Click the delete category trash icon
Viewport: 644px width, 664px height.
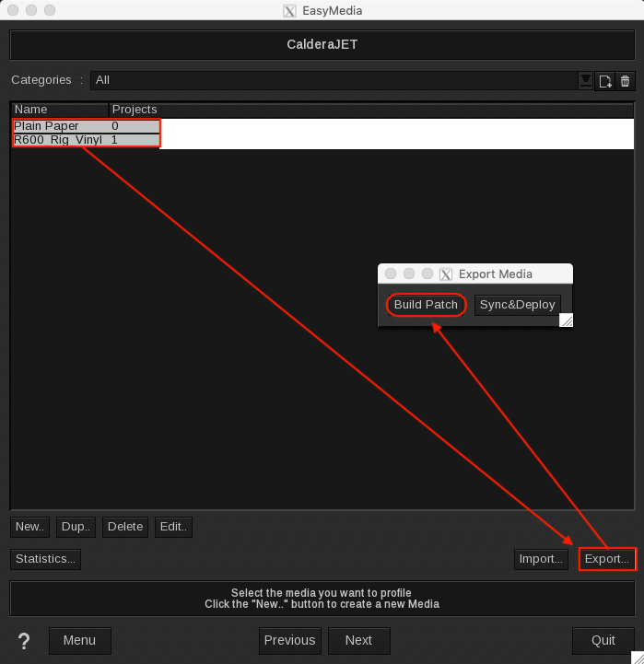click(625, 80)
